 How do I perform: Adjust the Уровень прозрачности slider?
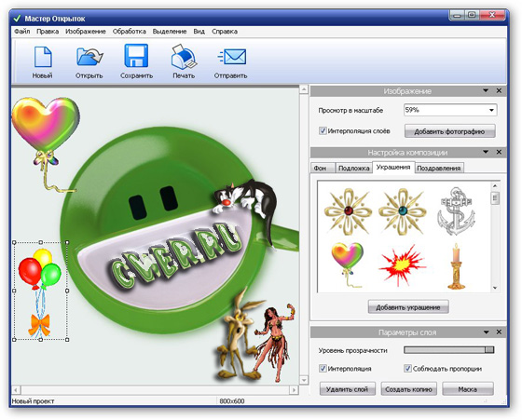pyautogui.click(x=448, y=350)
